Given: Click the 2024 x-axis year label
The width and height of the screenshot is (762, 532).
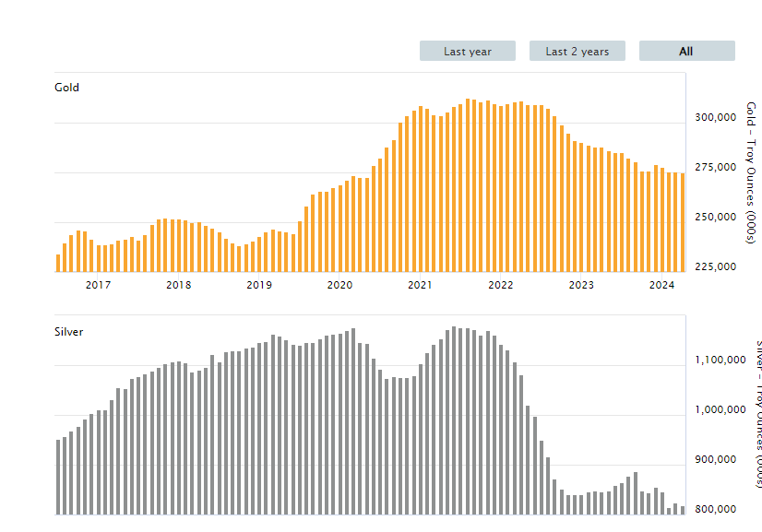Looking at the screenshot, I should 661,285.
